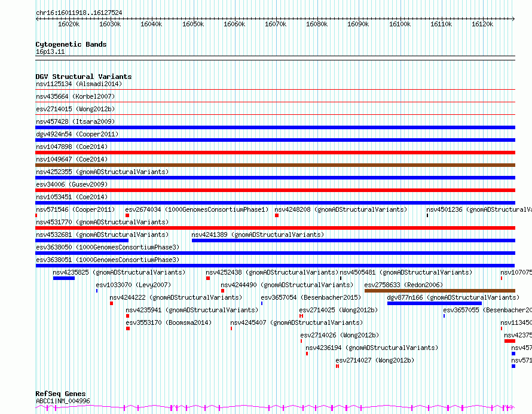
Task: Click the RefSeq Genes track title
Action: [x=60, y=394]
